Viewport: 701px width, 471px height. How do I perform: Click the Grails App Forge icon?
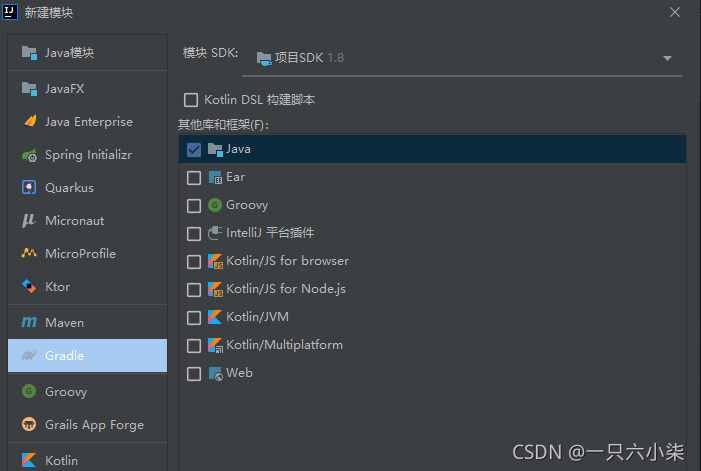[x=29, y=424]
